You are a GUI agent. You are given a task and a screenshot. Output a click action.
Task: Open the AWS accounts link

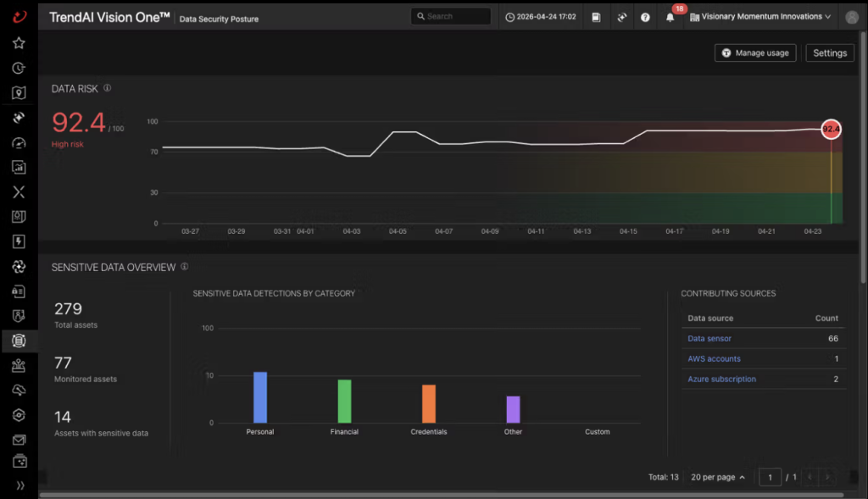(x=714, y=359)
